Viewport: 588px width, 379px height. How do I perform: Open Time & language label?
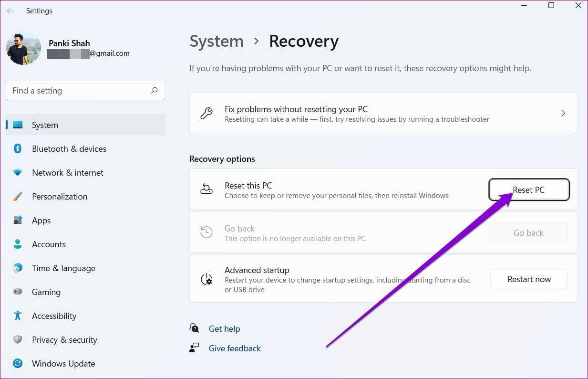63,268
